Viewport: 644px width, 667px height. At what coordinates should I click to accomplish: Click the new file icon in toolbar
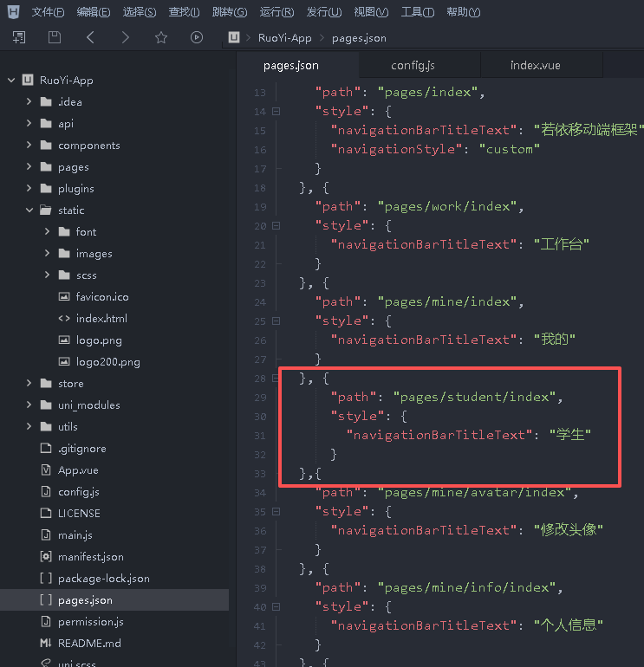point(19,37)
